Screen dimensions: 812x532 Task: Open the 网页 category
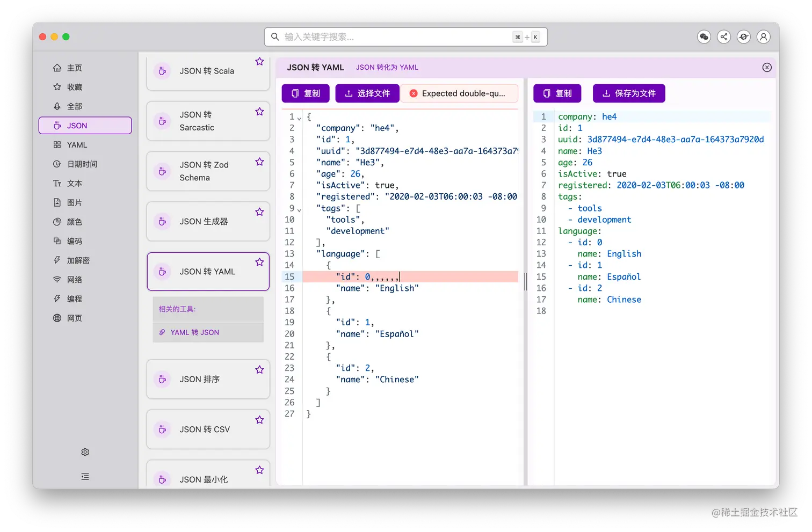coord(85,318)
